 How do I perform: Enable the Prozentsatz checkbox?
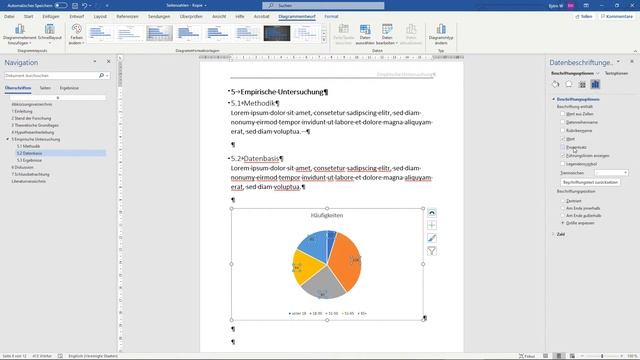click(x=563, y=147)
